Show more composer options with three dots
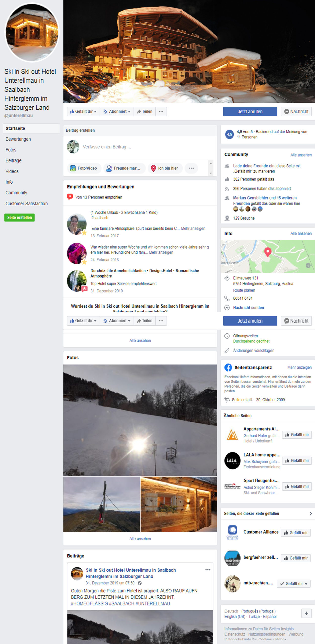This screenshot has width=315, height=644. point(191,168)
